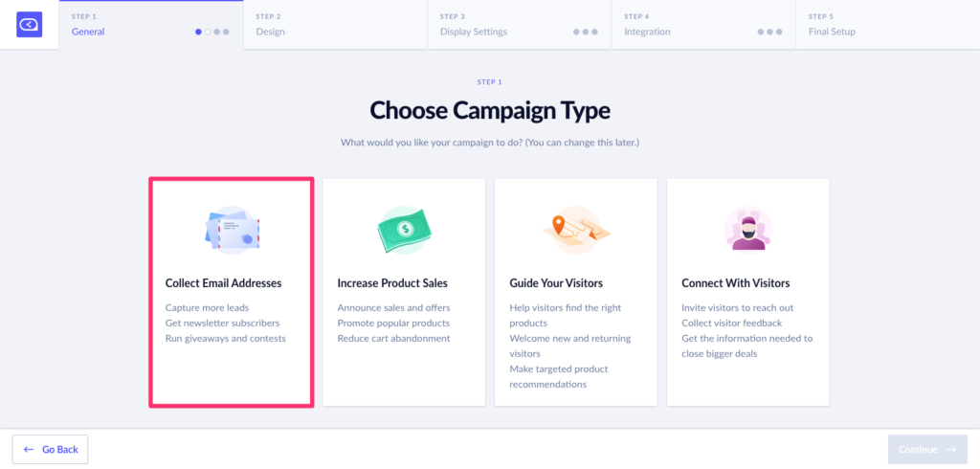Select the Collect Email Addresses card
Viewport: 980px width, 469px height.
pos(232,292)
